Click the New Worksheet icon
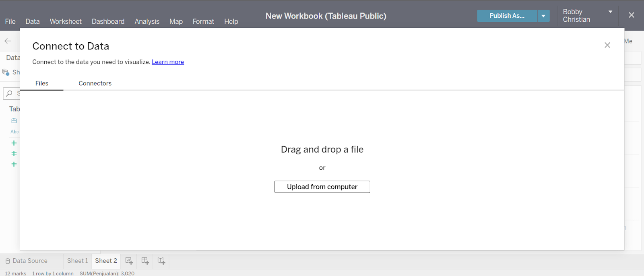 pyautogui.click(x=129, y=261)
